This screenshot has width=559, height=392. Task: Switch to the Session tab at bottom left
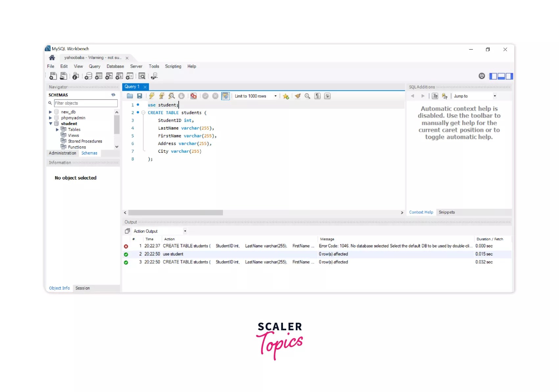pos(82,288)
